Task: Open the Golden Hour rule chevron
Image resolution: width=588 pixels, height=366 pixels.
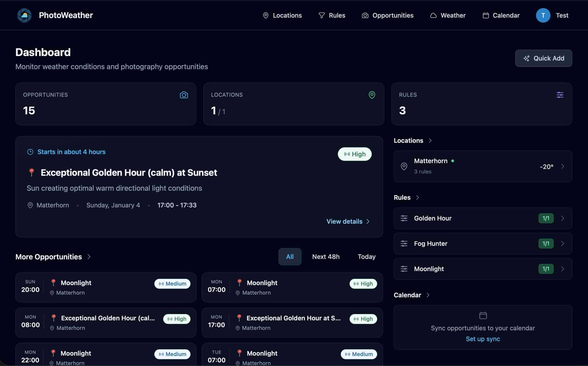Action: (562, 218)
